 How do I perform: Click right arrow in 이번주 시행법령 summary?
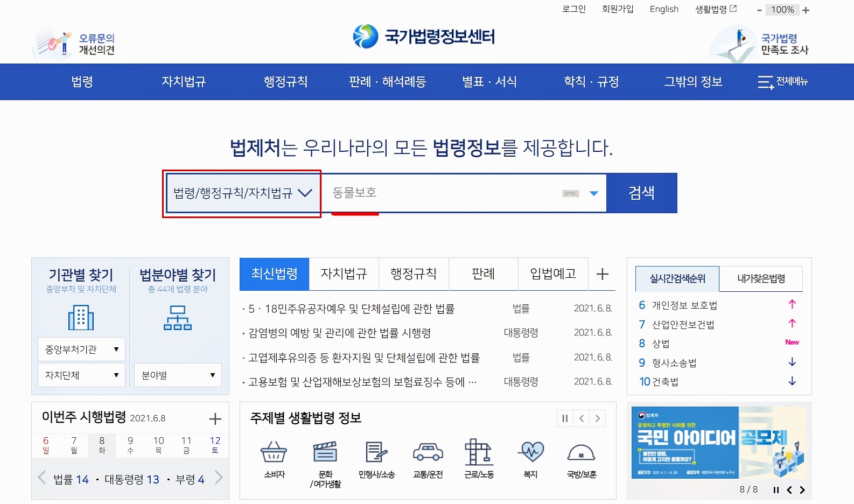point(219,478)
